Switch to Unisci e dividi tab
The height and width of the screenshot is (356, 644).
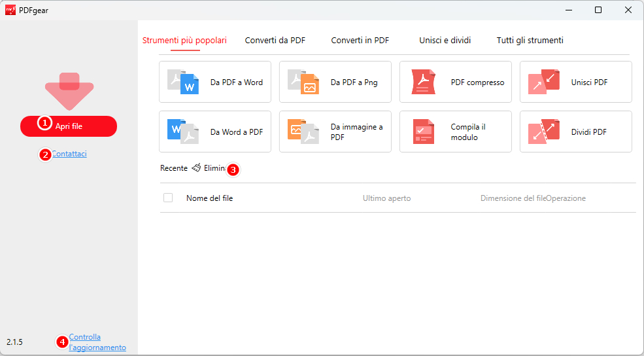coord(445,41)
